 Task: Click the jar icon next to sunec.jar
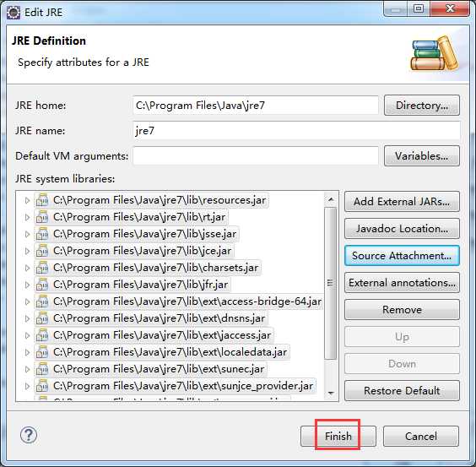[42, 369]
